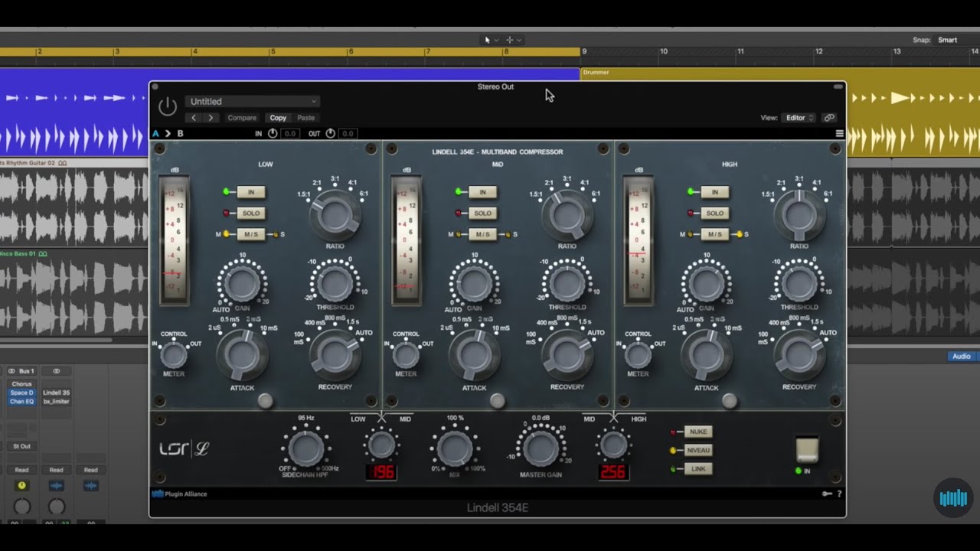Click the round button below MID Attack knob
Viewport: 980px width, 551px height.
[x=497, y=401]
